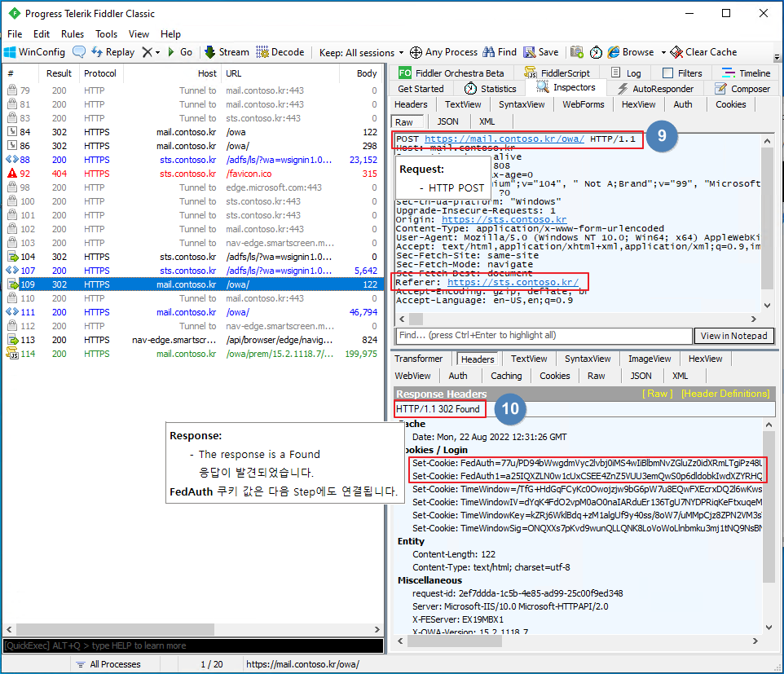Click horizontal scrollbar of session list

coord(115,629)
